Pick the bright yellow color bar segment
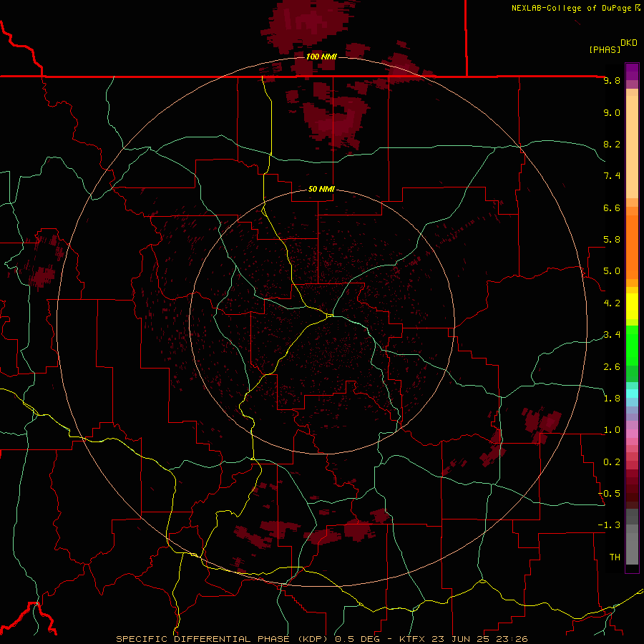 (632, 306)
